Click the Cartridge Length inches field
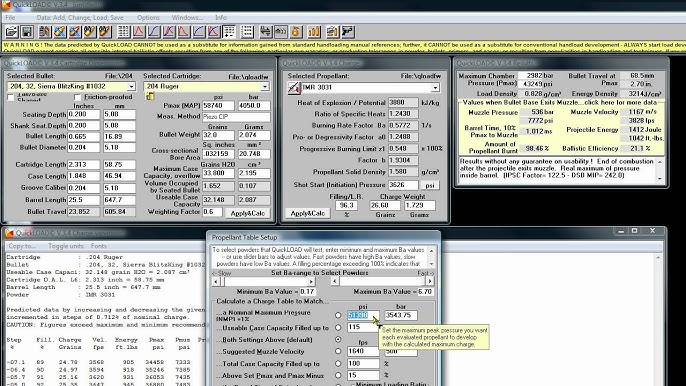The image size is (686, 386). (x=84, y=165)
